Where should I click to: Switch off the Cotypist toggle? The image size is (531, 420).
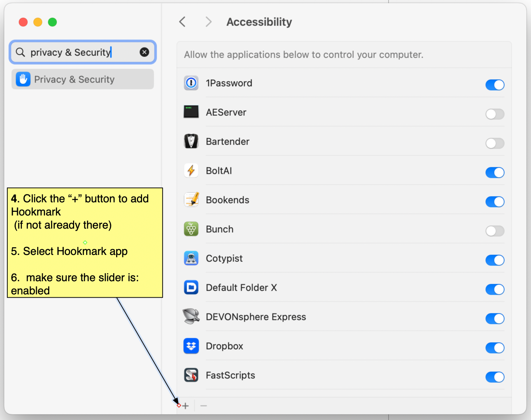coord(495,260)
